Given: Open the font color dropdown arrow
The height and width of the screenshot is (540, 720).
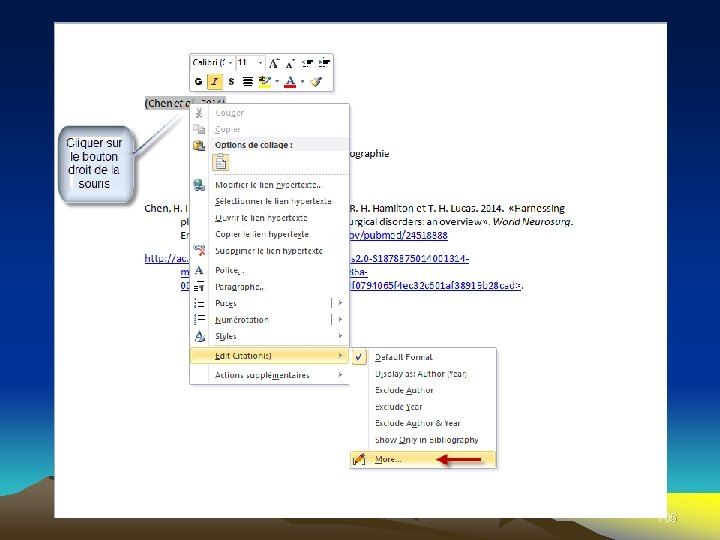Looking at the screenshot, I should click(302, 82).
